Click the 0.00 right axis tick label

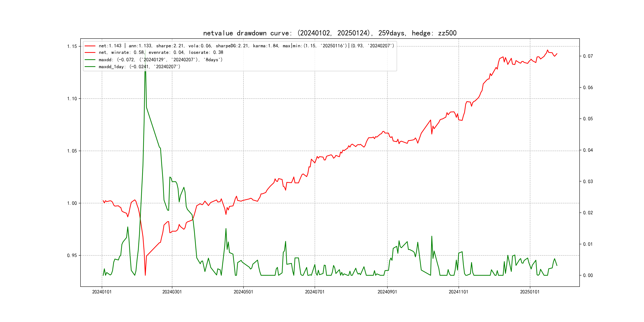588,275
